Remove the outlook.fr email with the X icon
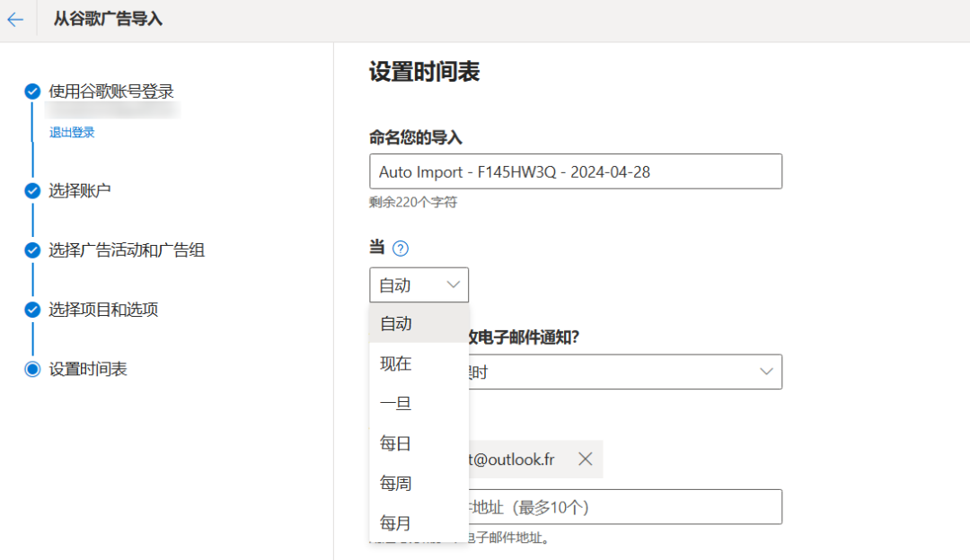970x560 pixels. pos(586,459)
